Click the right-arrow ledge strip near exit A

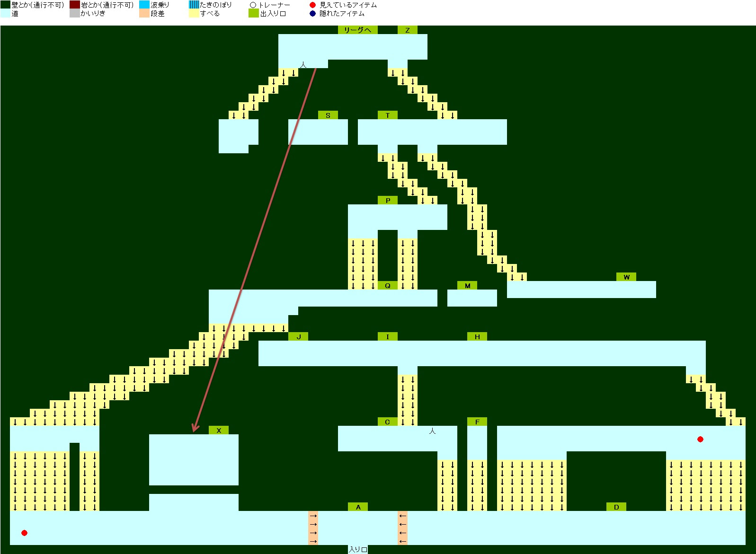pyautogui.click(x=313, y=528)
